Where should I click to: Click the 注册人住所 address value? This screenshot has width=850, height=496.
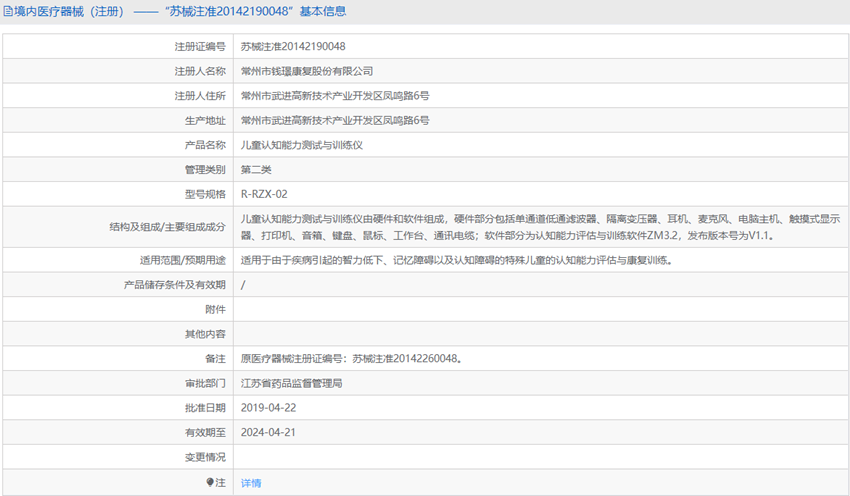tap(335, 96)
